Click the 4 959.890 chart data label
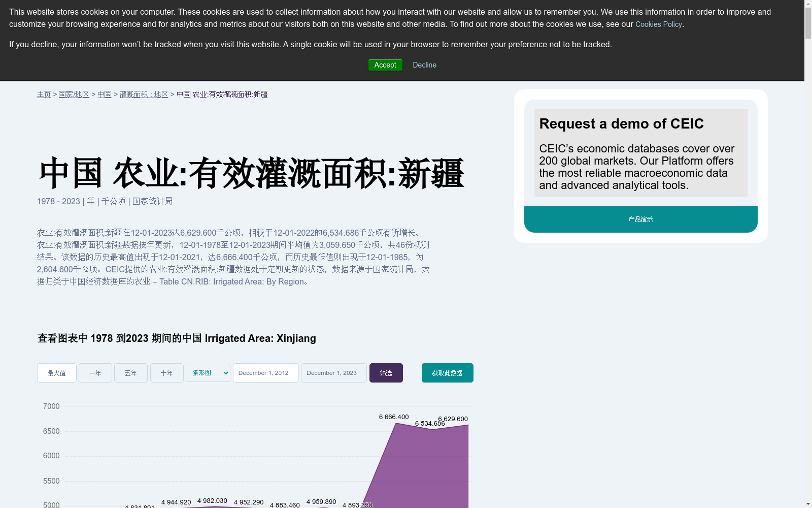812x508 pixels. [x=321, y=502]
